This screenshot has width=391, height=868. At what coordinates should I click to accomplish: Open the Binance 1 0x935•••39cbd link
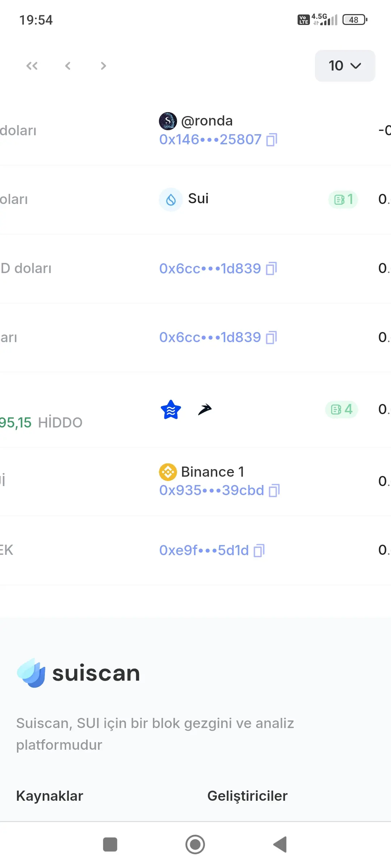tap(212, 490)
